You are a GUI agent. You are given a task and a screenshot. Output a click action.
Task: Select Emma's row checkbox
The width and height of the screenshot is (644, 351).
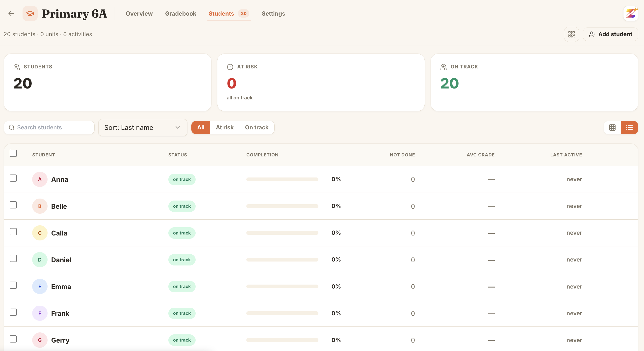(x=13, y=285)
